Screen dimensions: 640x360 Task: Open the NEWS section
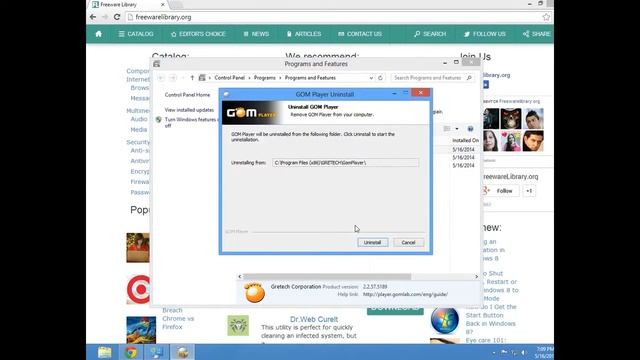[x=256, y=34]
